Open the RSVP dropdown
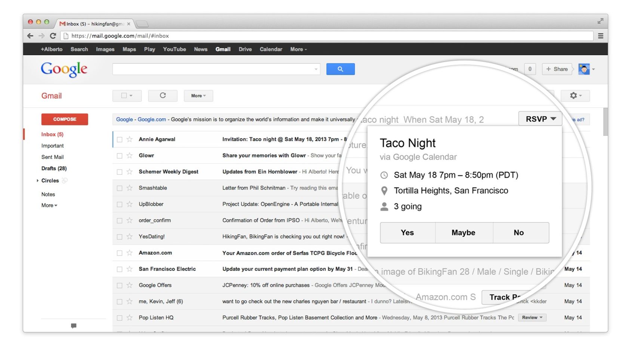631x364 pixels. pos(541,119)
